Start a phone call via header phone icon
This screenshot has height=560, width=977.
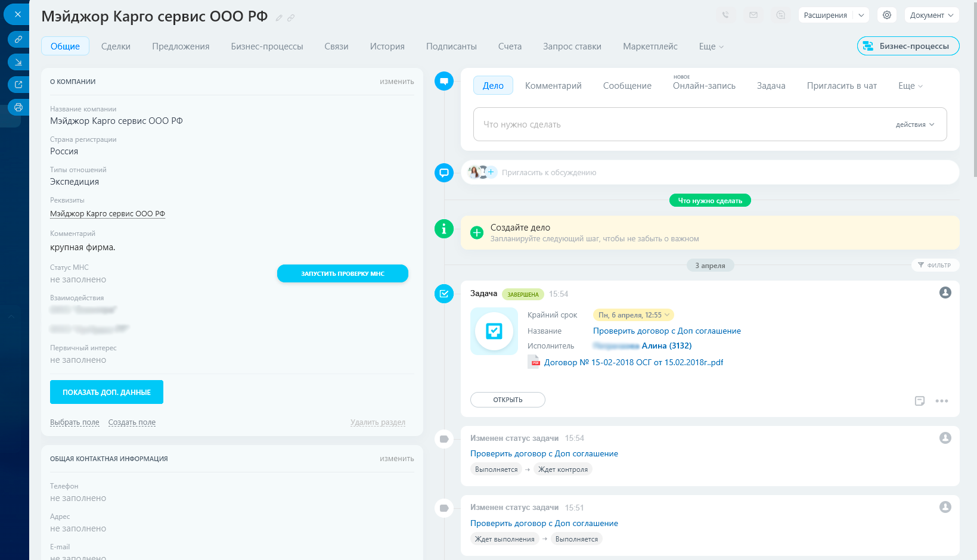tap(725, 15)
